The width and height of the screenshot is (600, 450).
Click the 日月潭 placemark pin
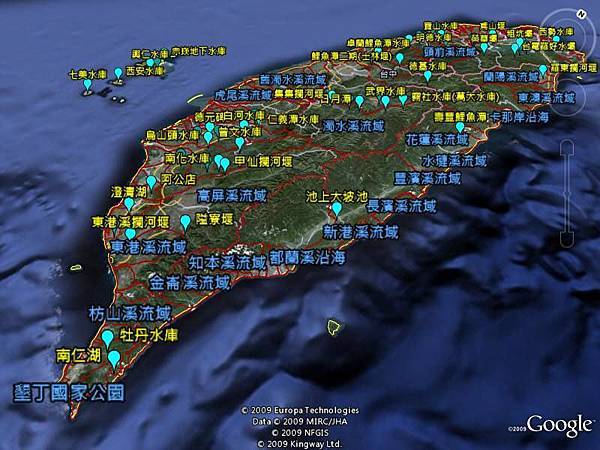[359, 101]
